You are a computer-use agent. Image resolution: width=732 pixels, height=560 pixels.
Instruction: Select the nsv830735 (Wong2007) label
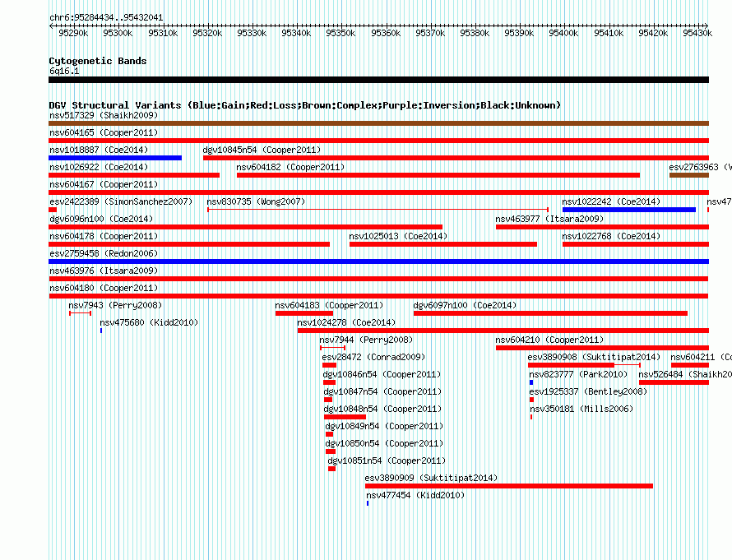point(256,201)
